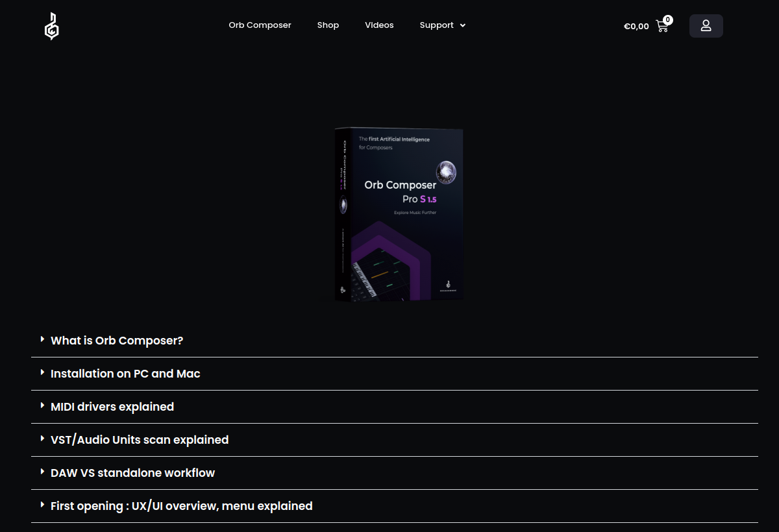The width and height of the screenshot is (779, 532).
Task: Open the 'What is Orb Composer?' title
Action: coord(117,341)
